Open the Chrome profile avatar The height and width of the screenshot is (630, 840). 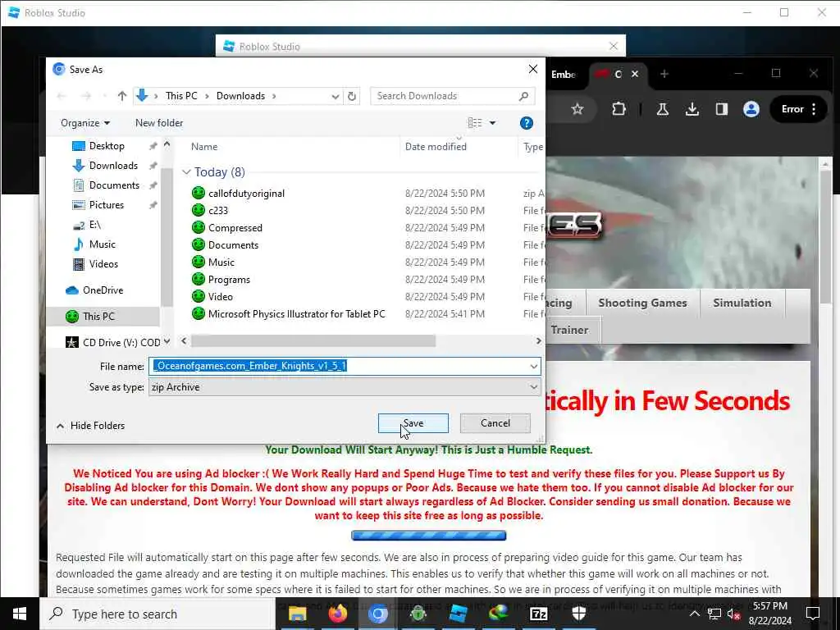tap(751, 109)
